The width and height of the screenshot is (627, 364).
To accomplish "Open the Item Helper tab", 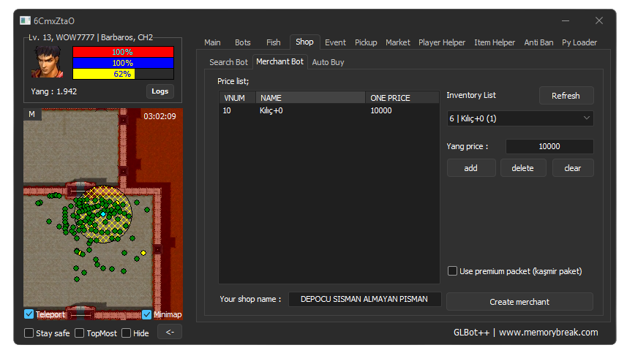I will pos(495,42).
